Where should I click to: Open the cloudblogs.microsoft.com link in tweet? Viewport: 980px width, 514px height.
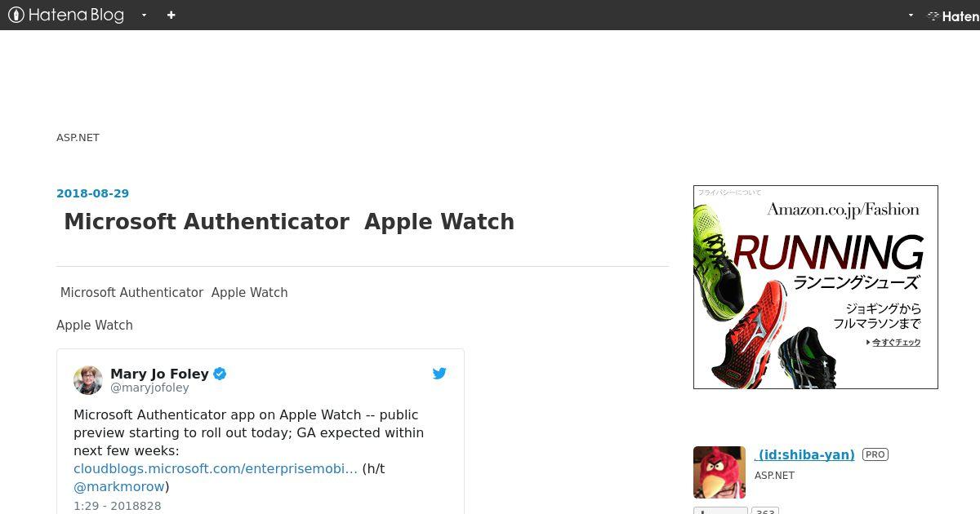[x=216, y=468]
